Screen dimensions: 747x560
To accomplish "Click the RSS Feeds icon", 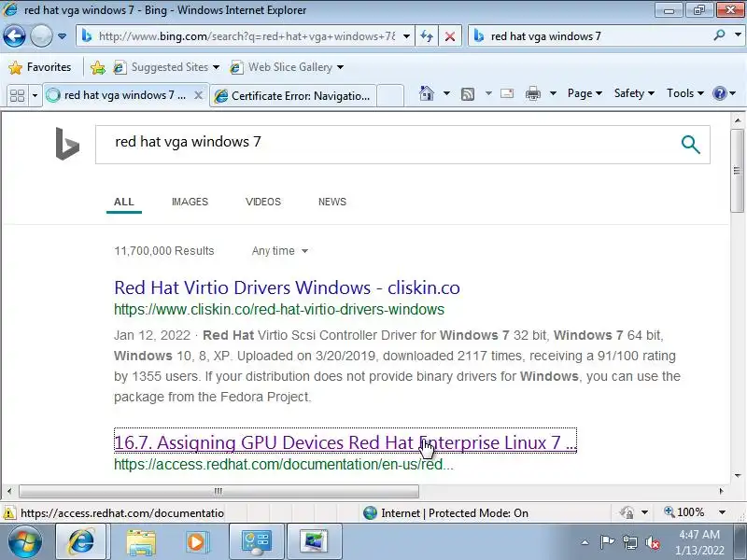I will [x=468, y=94].
